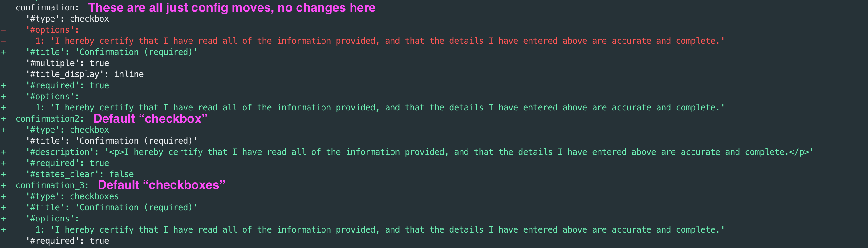
Task: Click the red removed "I hereby certify" line
Action: tap(380, 41)
